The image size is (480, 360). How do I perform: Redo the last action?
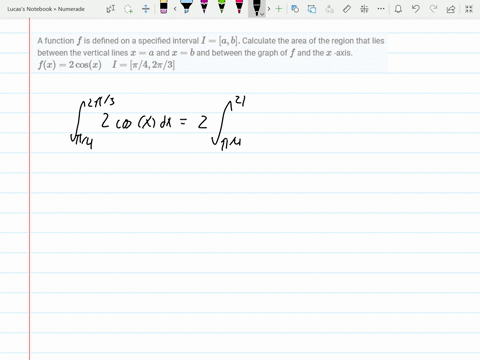click(x=433, y=9)
